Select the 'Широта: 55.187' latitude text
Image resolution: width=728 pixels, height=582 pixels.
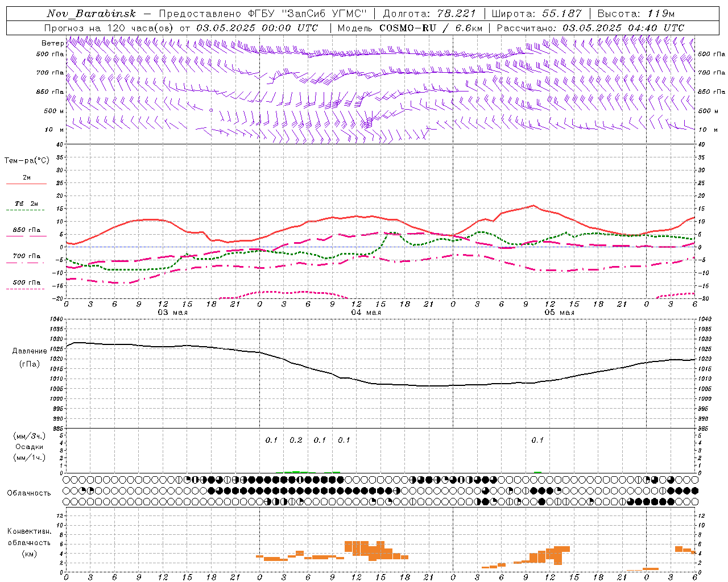click(536, 14)
